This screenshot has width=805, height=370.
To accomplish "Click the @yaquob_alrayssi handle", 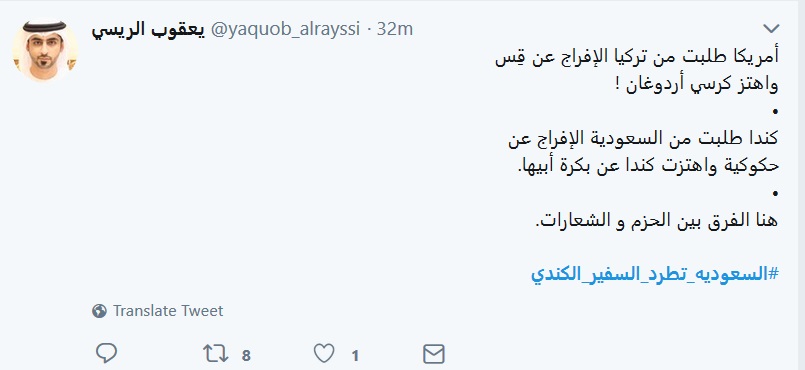I will click(x=286, y=30).
